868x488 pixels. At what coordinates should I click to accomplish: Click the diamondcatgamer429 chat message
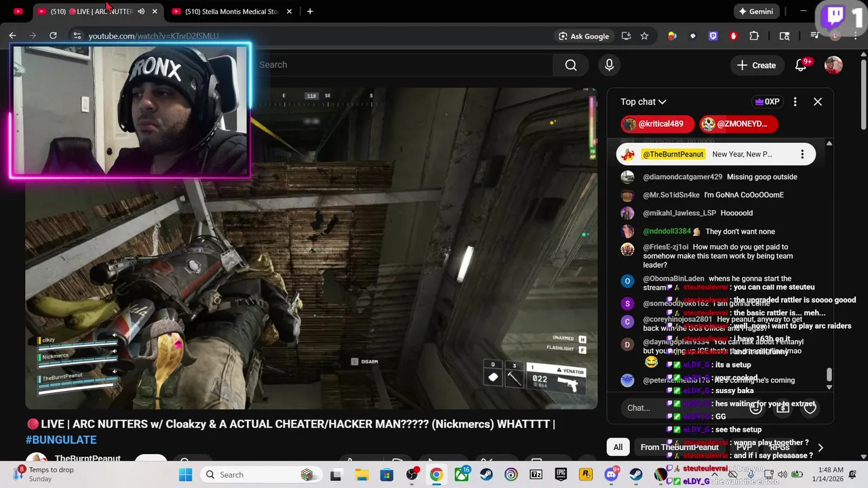[719, 177]
